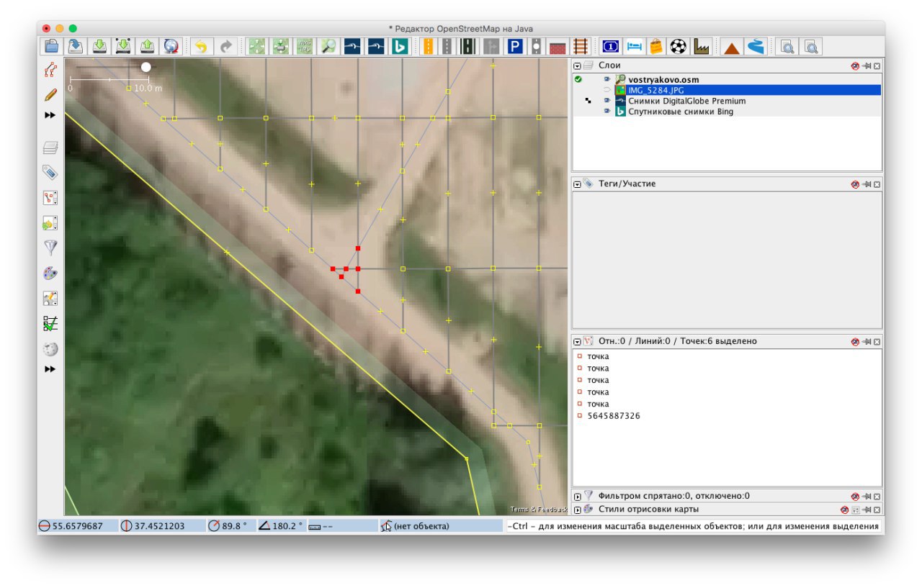Viewport: 922px width, 588px height.
Task: Click Upload data green up-arrow icon
Action: pos(147,47)
